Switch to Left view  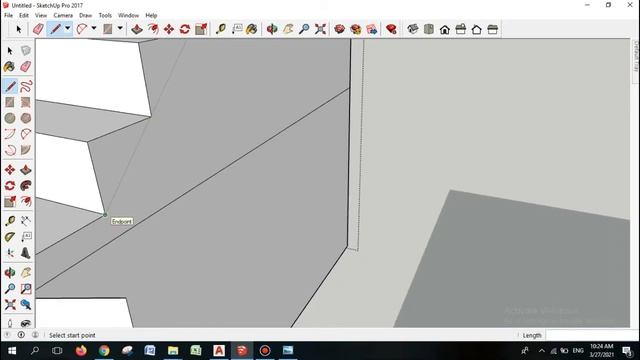[x=493, y=29]
